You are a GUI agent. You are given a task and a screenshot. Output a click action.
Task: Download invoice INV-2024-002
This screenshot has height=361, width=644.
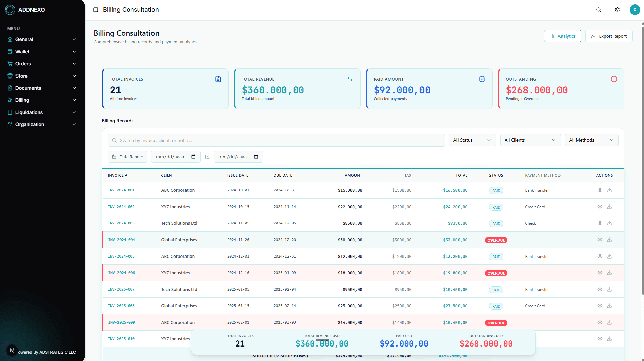[x=609, y=207]
